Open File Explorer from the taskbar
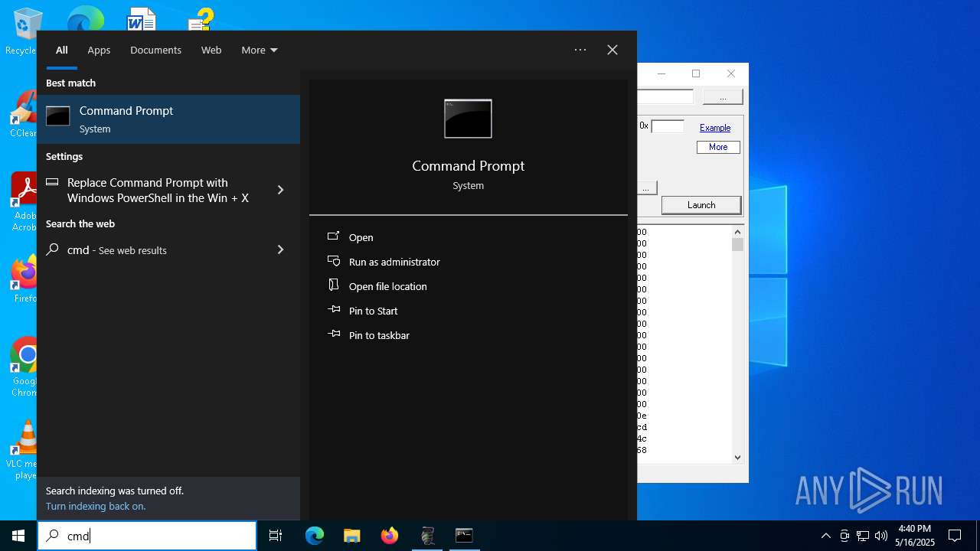The image size is (980, 551). 351,536
